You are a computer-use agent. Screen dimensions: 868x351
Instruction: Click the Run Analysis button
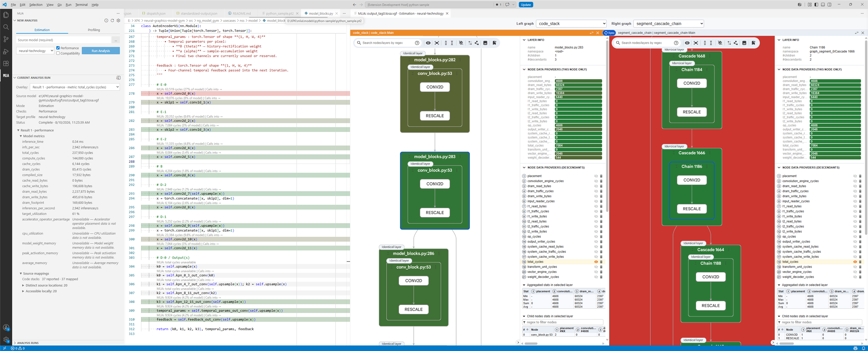click(101, 51)
